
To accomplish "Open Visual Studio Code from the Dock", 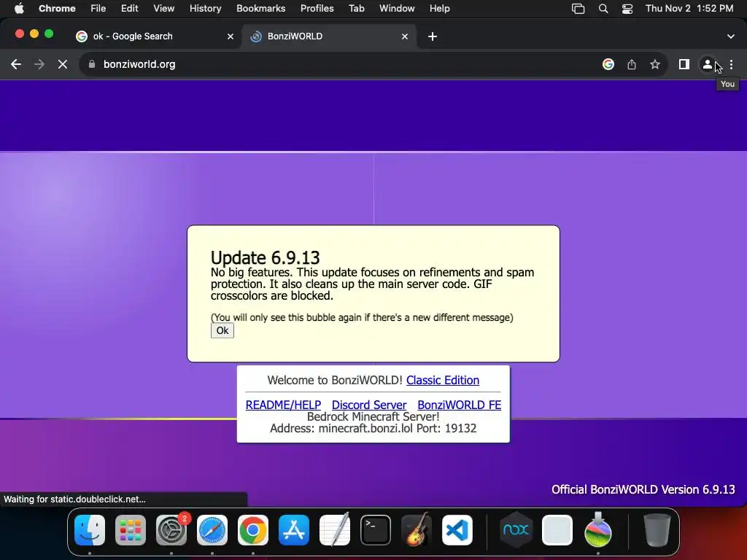I will (457, 530).
